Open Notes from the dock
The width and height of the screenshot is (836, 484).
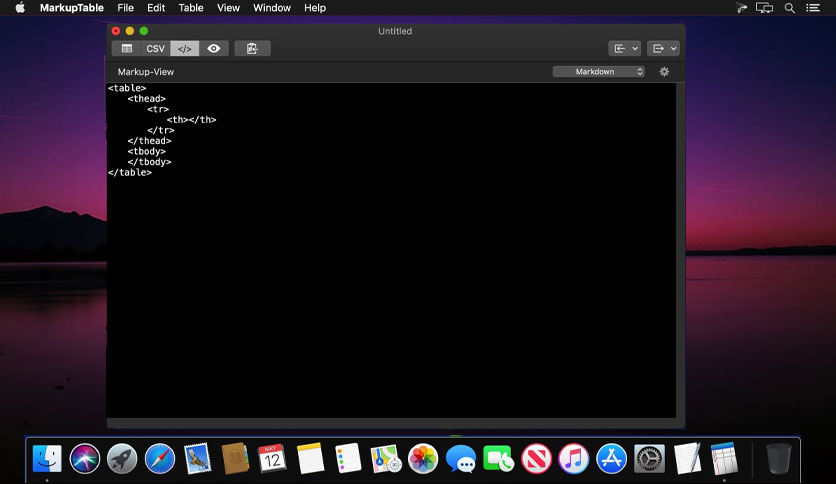click(x=310, y=458)
